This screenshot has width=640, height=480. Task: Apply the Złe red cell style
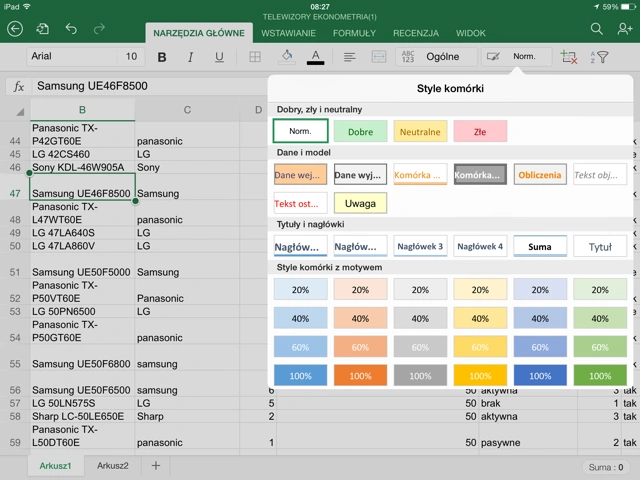tap(480, 131)
